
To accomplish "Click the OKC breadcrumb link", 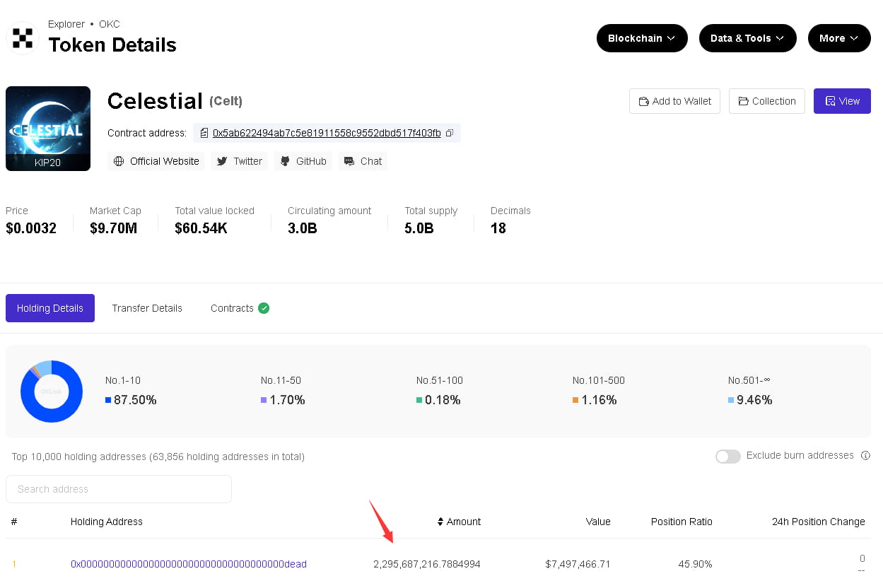I will click(110, 24).
